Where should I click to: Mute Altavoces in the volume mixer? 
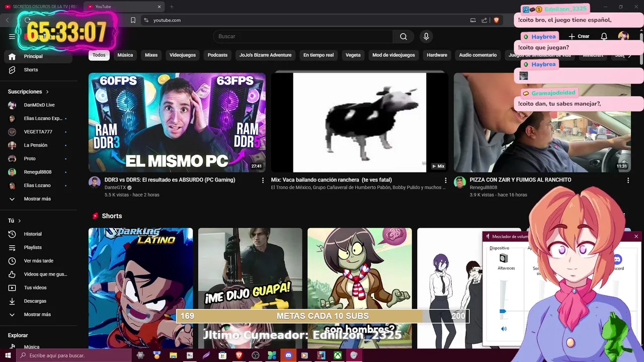click(504, 329)
